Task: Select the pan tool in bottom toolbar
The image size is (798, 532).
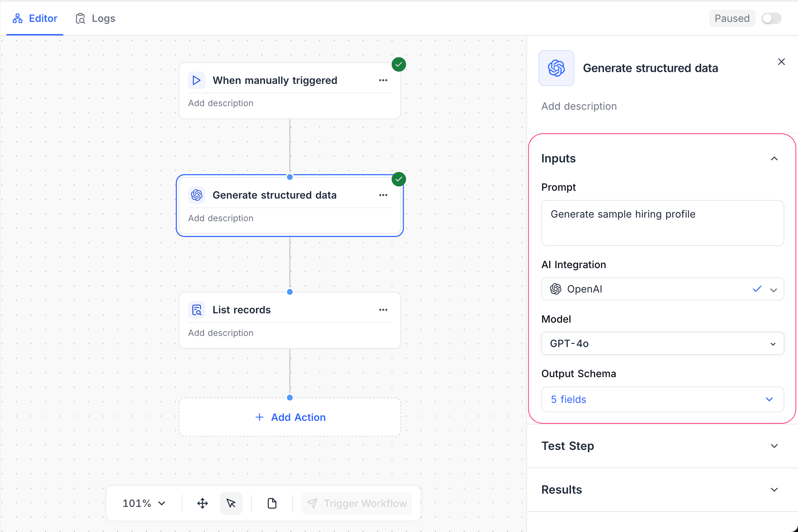Action: click(202, 503)
